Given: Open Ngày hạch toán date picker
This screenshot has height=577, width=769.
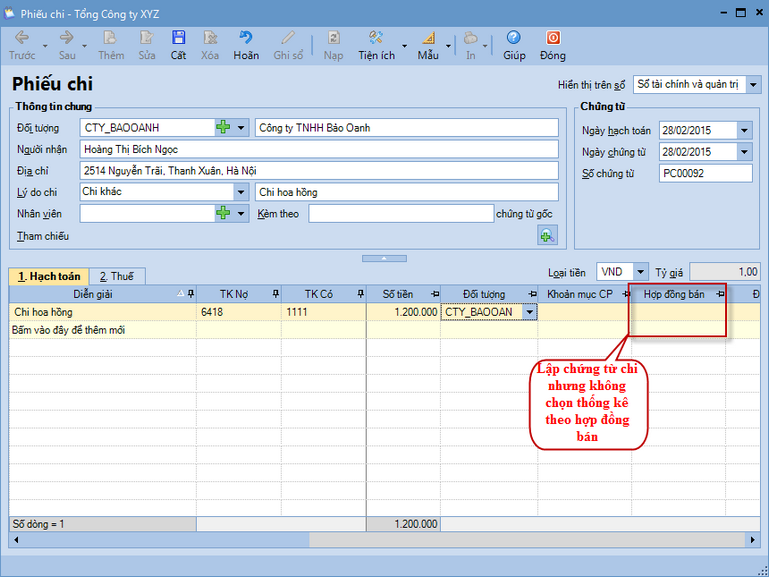Looking at the screenshot, I should (744, 130).
